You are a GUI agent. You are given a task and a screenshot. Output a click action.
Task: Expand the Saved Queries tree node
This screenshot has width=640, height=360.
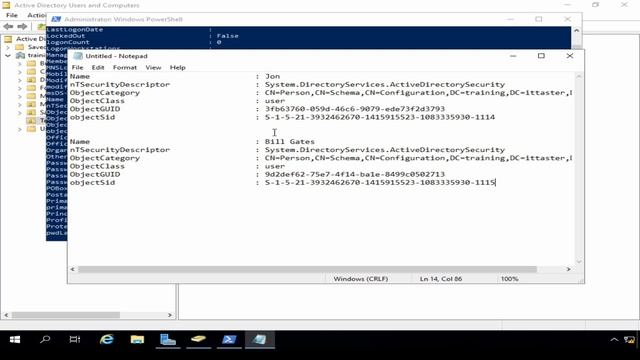8,47
